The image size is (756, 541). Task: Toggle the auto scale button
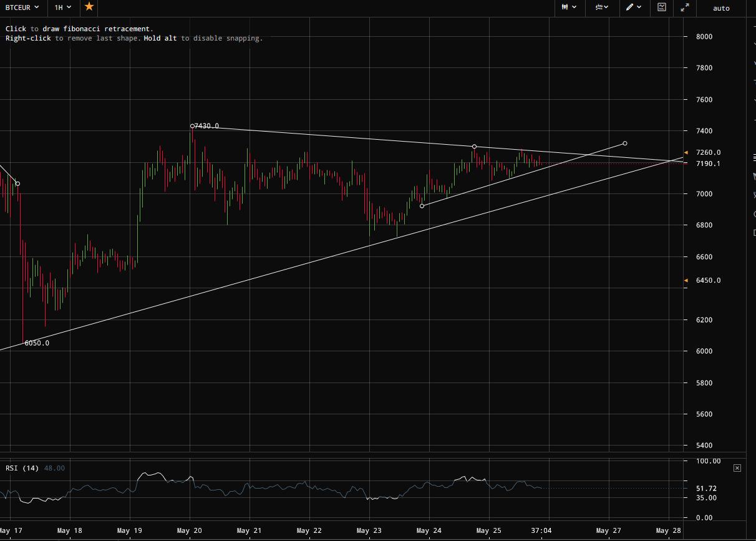721,8
